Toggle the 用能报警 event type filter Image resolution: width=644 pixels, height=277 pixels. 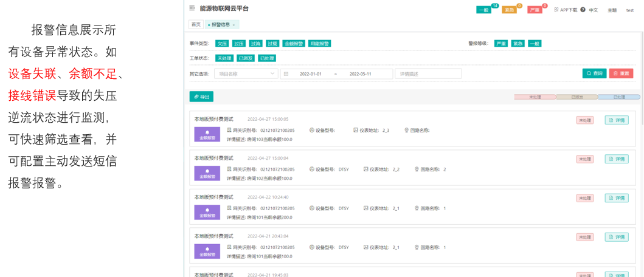coord(320,44)
